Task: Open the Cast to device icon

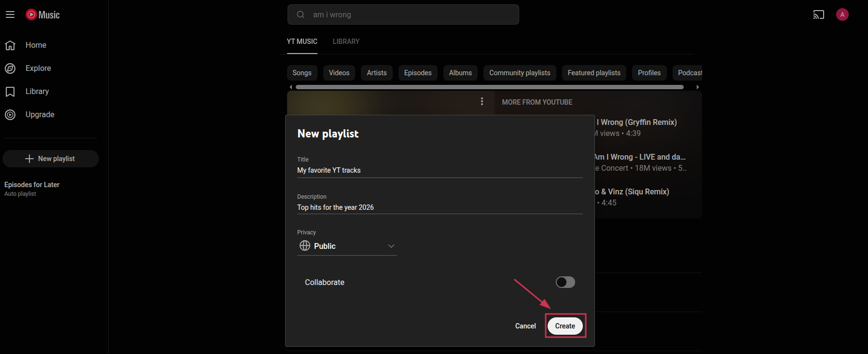Action: [x=819, y=14]
